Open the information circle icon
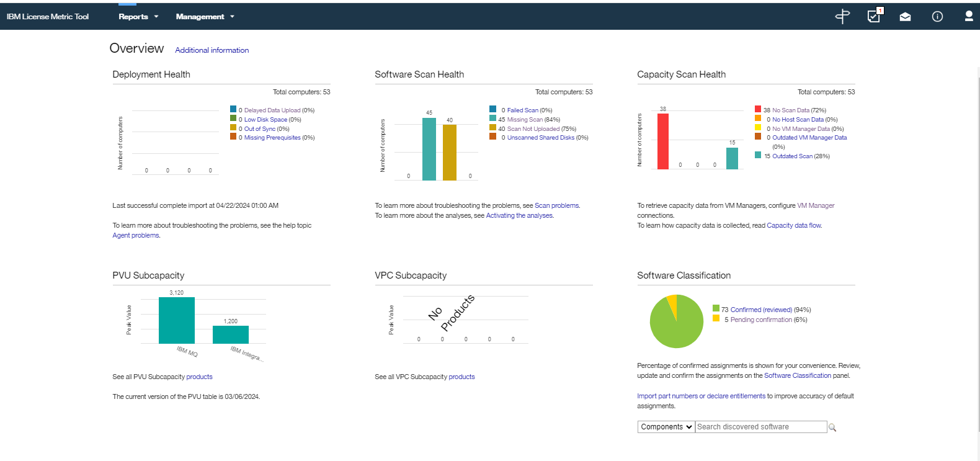The width and height of the screenshot is (980, 461). pyautogui.click(x=937, y=17)
